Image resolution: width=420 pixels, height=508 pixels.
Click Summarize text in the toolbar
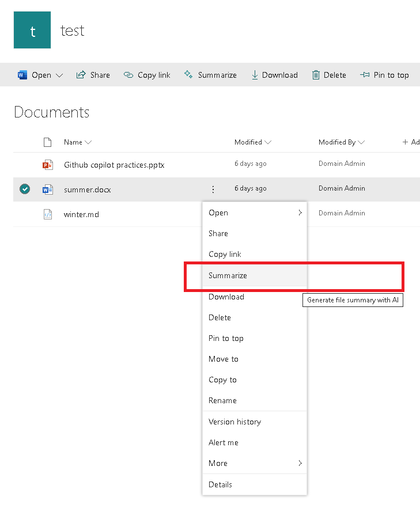[x=217, y=75]
